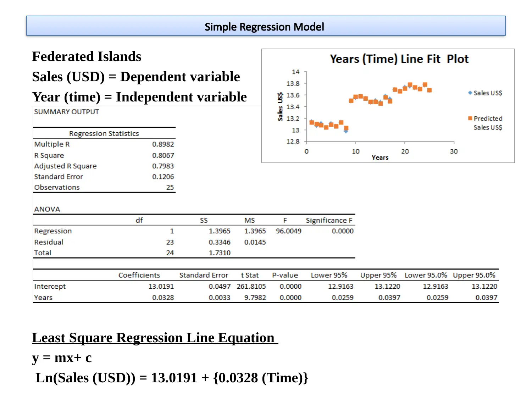Select the Intercept row label
Screen dimensions: 532x399
(50, 286)
